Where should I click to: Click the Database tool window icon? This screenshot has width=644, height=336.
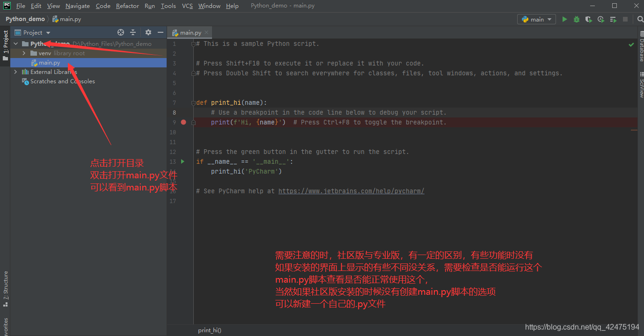pyautogui.click(x=641, y=34)
